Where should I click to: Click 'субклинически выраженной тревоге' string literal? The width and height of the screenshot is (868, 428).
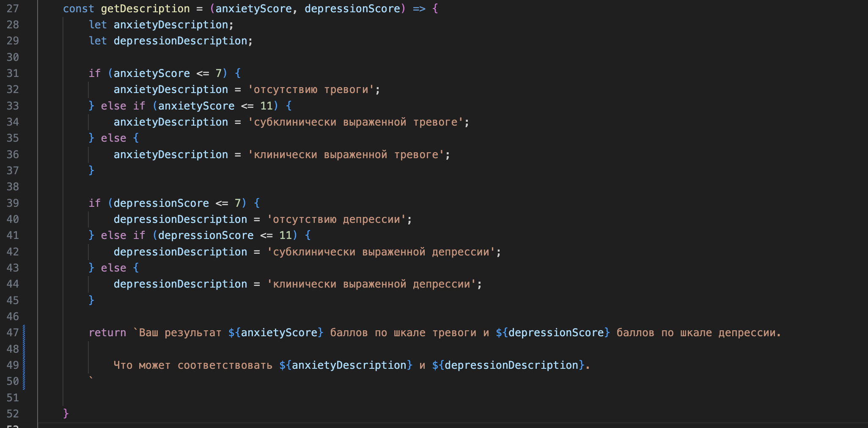click(355, 122)
